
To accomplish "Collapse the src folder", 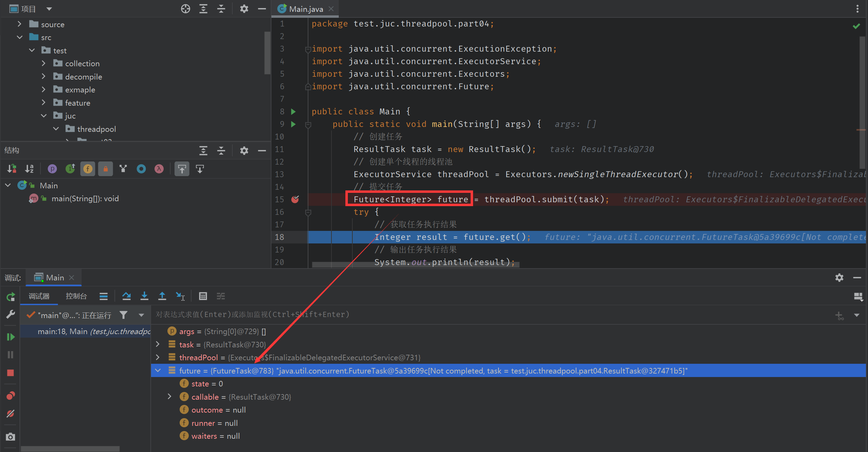I will pos(20,37).
